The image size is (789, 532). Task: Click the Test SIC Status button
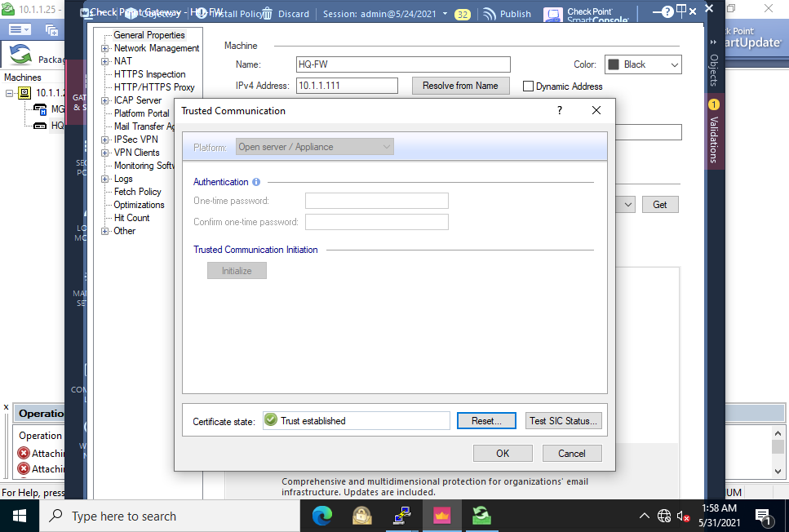click(563, 421)
